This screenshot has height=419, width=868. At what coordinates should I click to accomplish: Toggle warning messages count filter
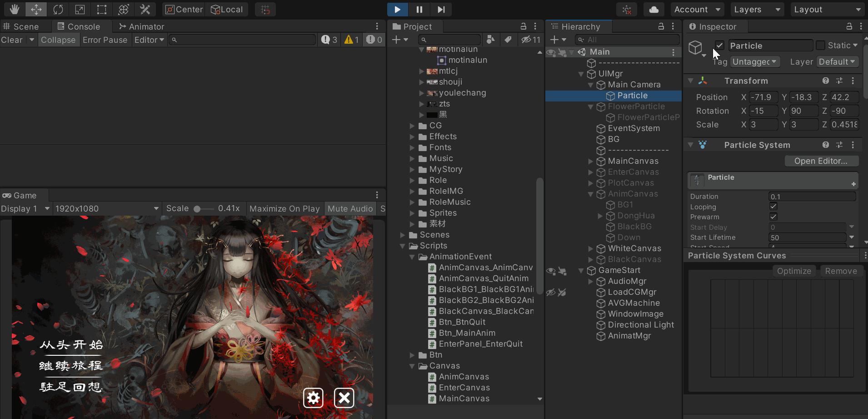point(352,40)
